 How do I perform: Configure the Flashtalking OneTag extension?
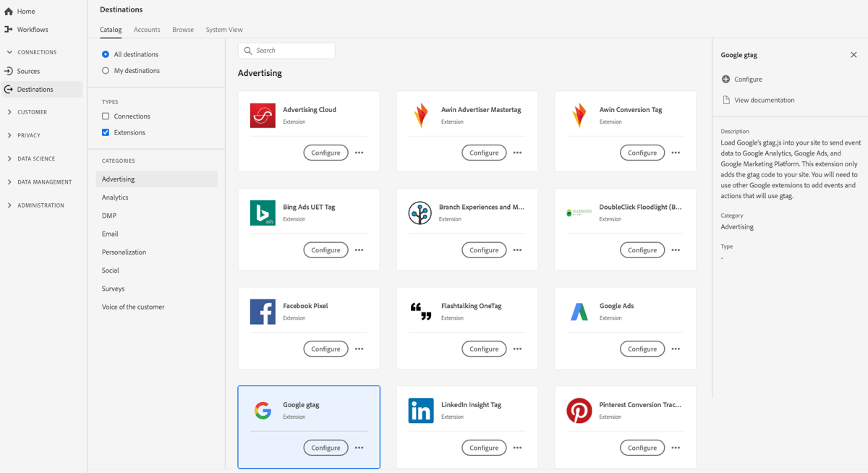(x=483, y=348)
